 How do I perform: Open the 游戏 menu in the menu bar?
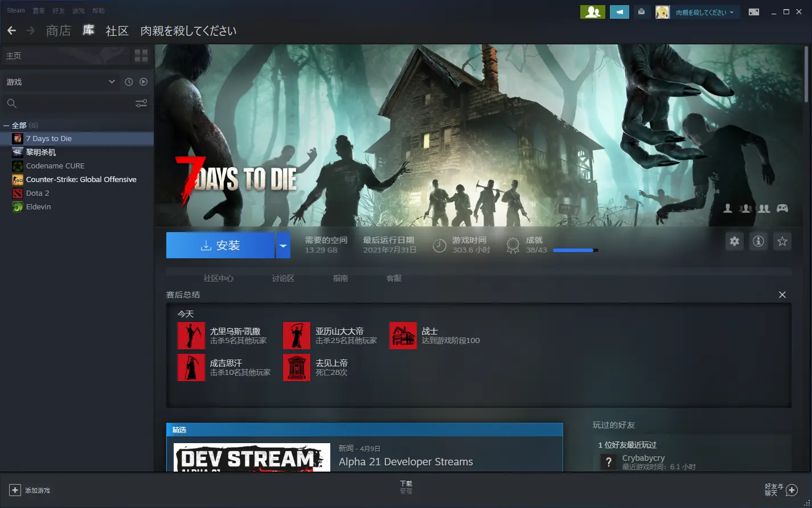point(78,10)
